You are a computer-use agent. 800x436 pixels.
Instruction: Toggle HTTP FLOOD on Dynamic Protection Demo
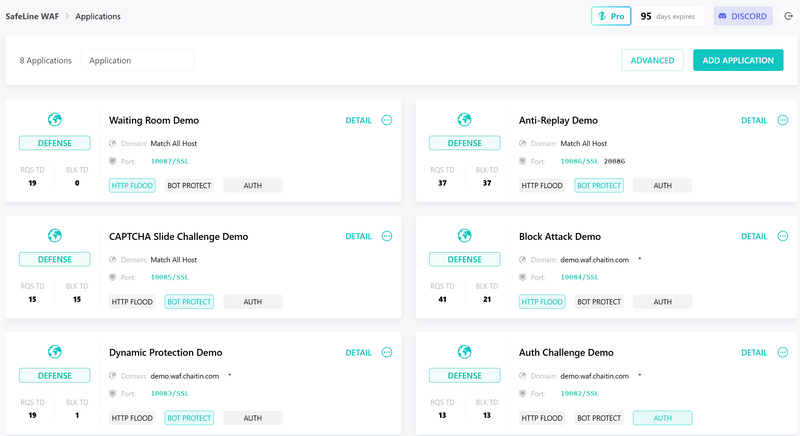click(x=132, y=418)
